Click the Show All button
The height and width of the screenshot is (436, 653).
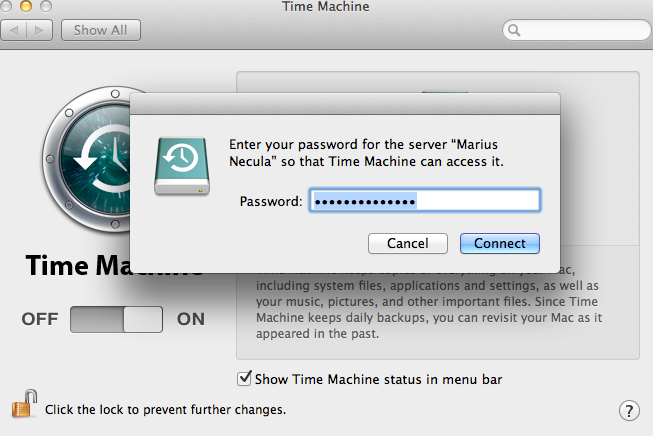point(101,30)
